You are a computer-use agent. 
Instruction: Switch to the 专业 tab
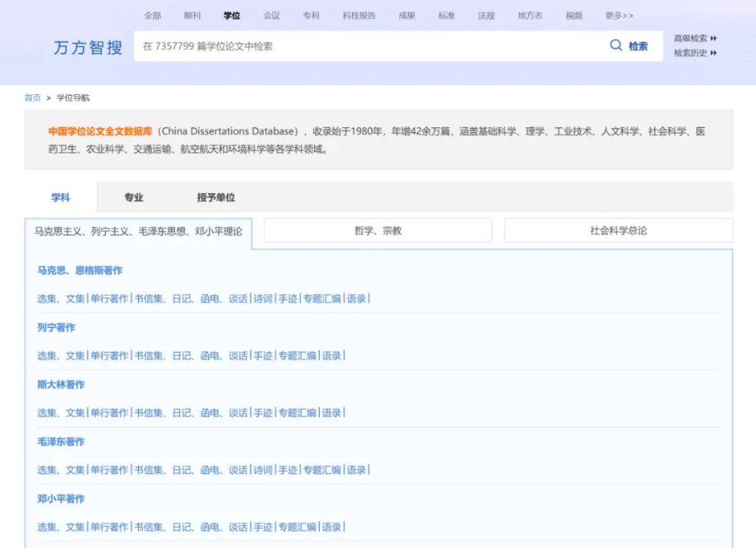134,197
